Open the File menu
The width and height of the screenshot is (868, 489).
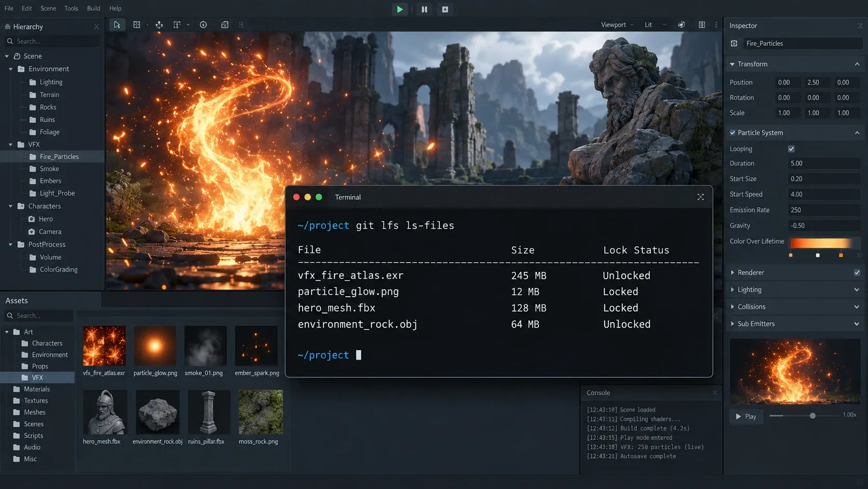coord(9,8)
